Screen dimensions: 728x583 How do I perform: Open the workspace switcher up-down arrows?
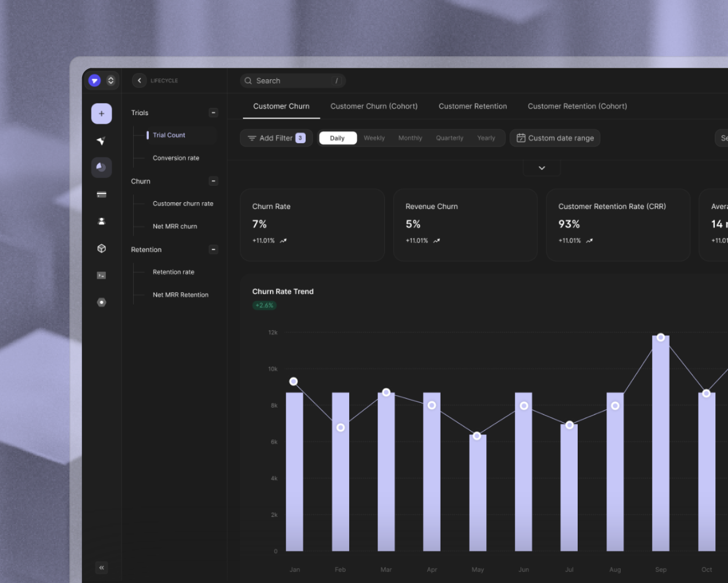[111, 80]
